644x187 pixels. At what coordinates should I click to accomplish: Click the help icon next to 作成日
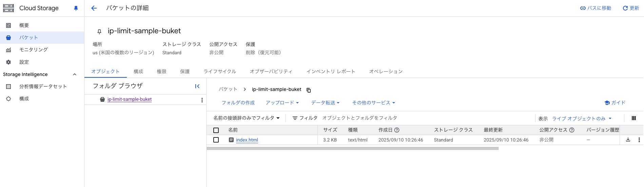click(397, 130)
